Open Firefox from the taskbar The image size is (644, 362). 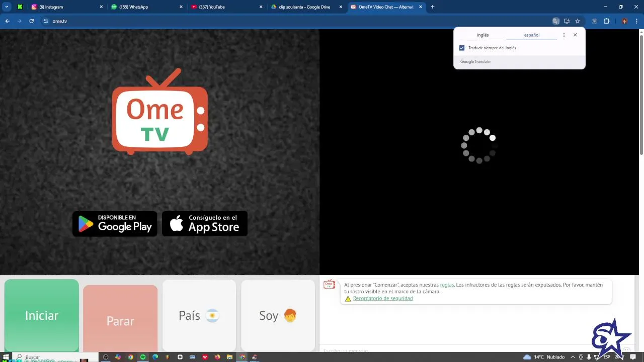[217, 357]
